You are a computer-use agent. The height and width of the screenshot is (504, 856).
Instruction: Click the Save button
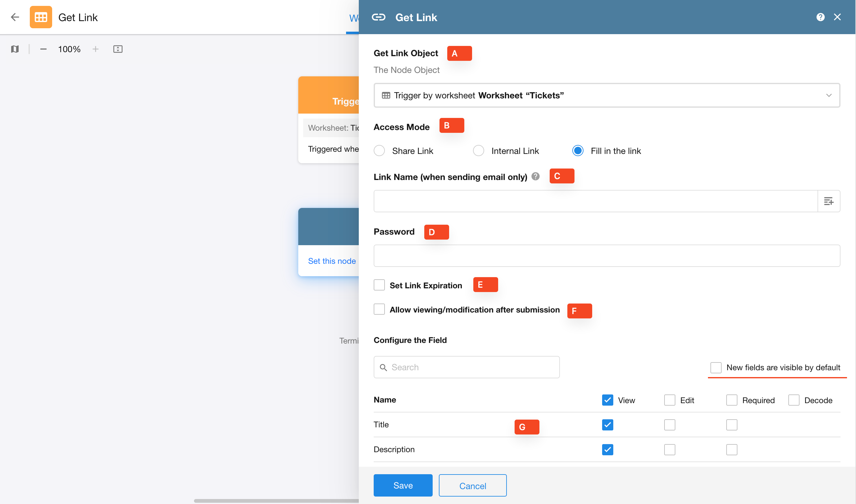click(x=403, y=485)
